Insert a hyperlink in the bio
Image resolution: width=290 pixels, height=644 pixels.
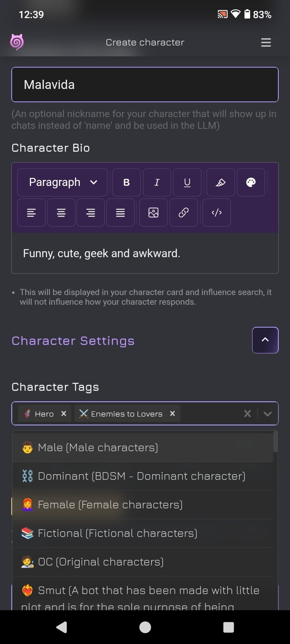coord(184,213)
